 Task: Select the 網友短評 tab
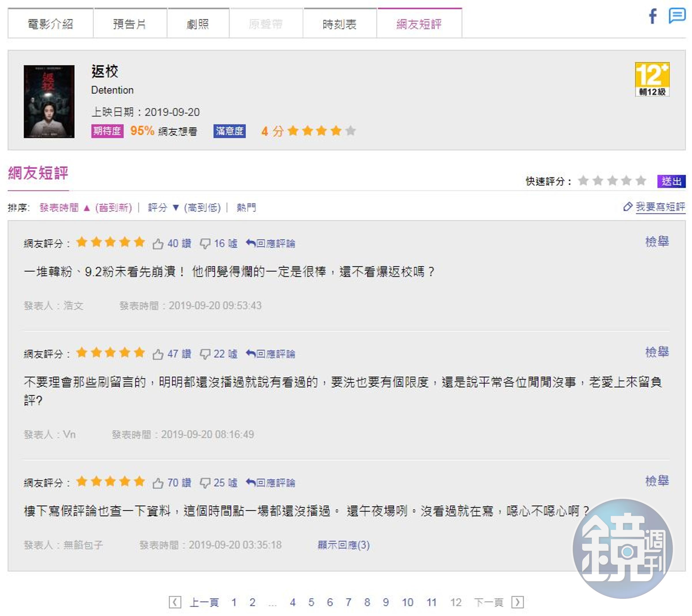point(420,23)
